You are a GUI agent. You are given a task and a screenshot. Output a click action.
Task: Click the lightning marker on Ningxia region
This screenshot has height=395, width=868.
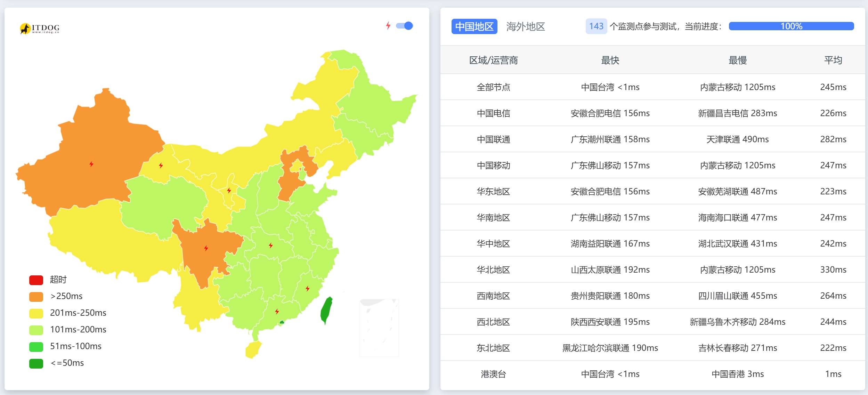[229, 191]
